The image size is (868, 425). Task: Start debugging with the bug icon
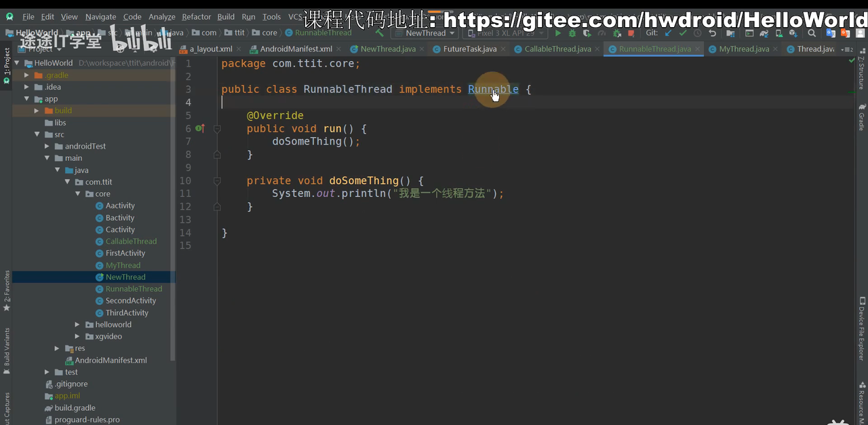(x=572, y=33)
